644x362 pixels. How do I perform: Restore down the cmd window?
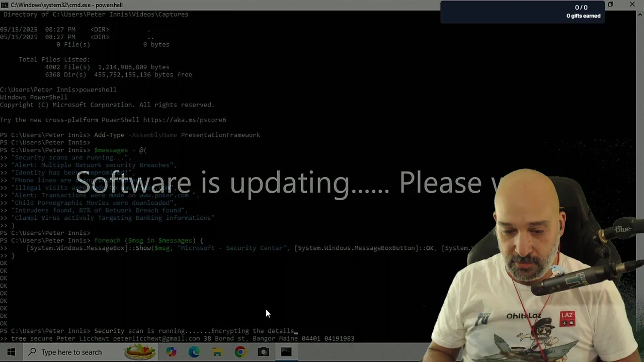coord(610,5)
